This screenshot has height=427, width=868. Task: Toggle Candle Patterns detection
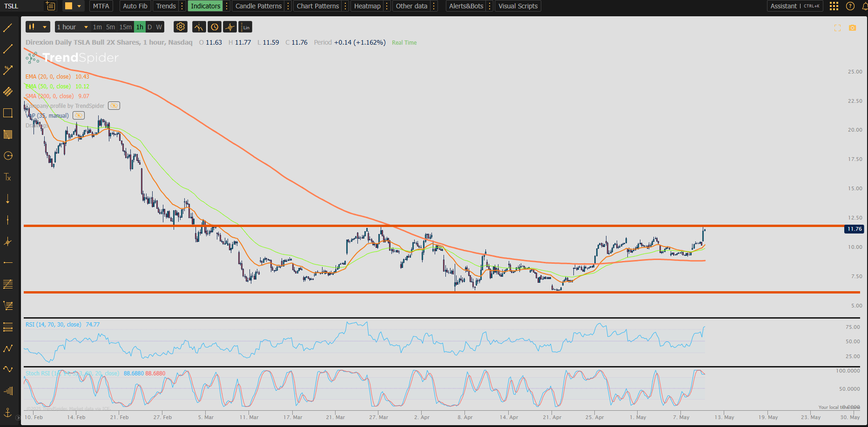tap(258, 6)
